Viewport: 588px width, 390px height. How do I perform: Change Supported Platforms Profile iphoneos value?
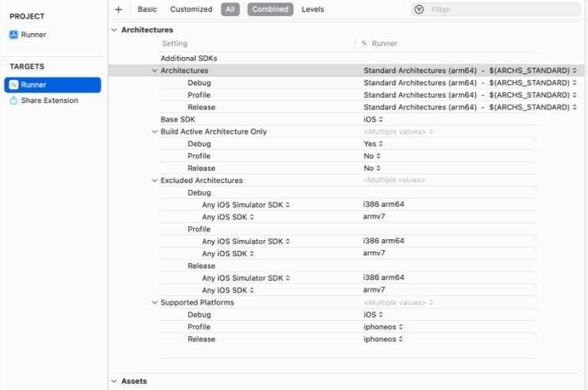coord(384,327)
